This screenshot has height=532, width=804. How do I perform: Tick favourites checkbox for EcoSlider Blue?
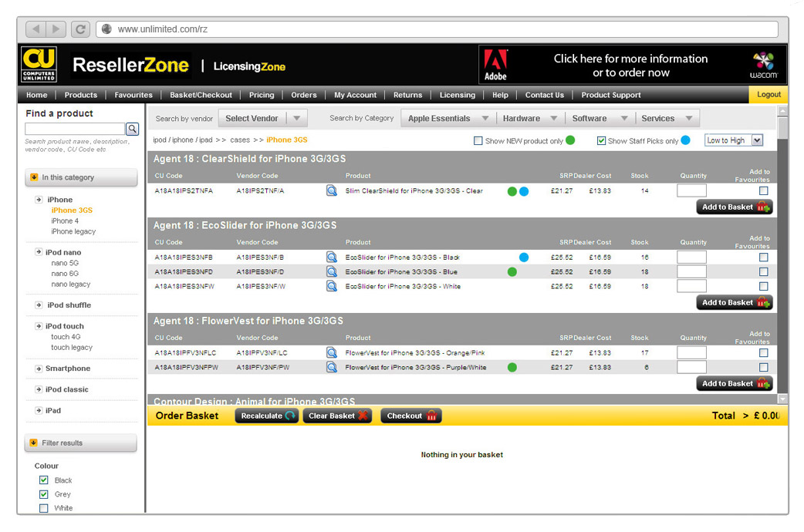pyautogui.click(x=764, y=271)
